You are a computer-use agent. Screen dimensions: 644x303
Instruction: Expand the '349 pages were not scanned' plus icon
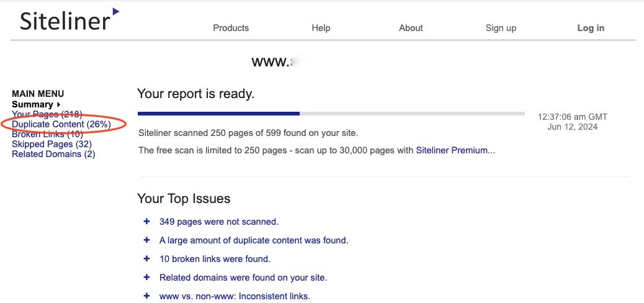pyautogui.click(x=147, y=221)
